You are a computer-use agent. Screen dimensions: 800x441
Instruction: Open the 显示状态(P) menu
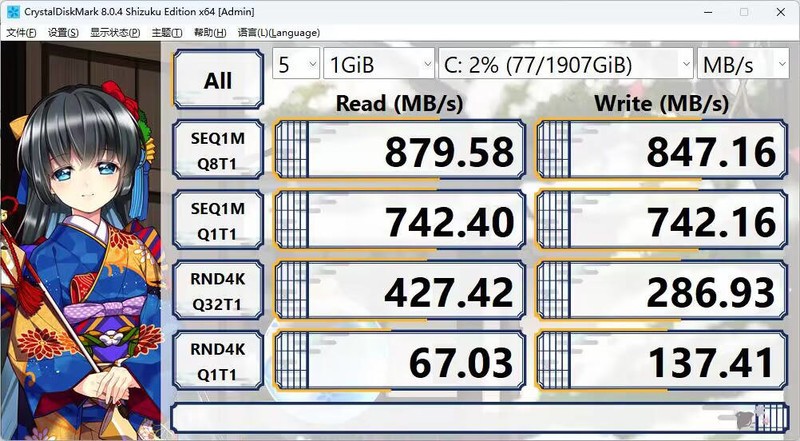115,33
